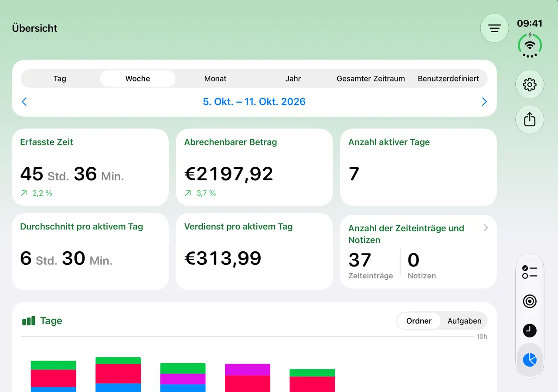Go to the next week arrow
Image resolution: width=558 pixels, height=392 pixels.
coord(484,101)
